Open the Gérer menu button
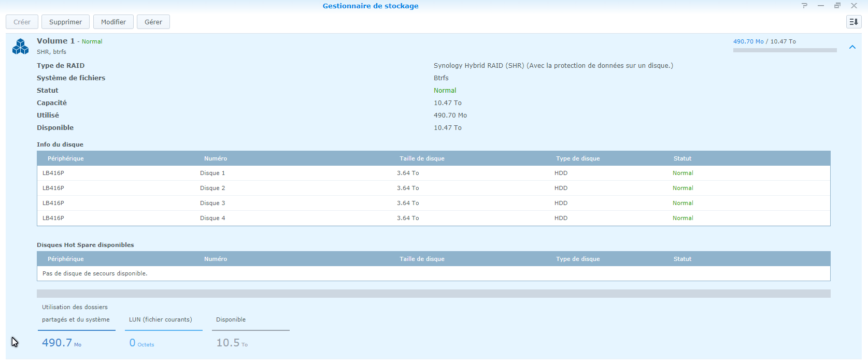Viewport: 868px width, 364px height. (153, 22)
